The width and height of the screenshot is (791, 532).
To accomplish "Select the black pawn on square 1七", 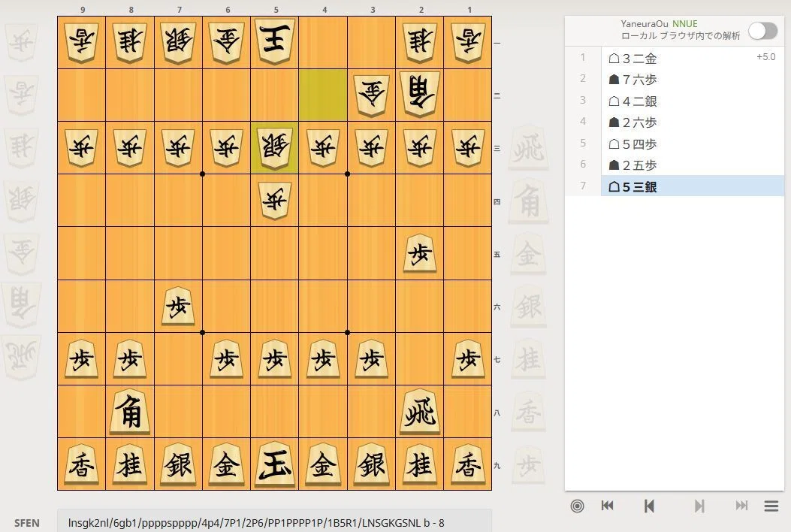I will 468,359.
